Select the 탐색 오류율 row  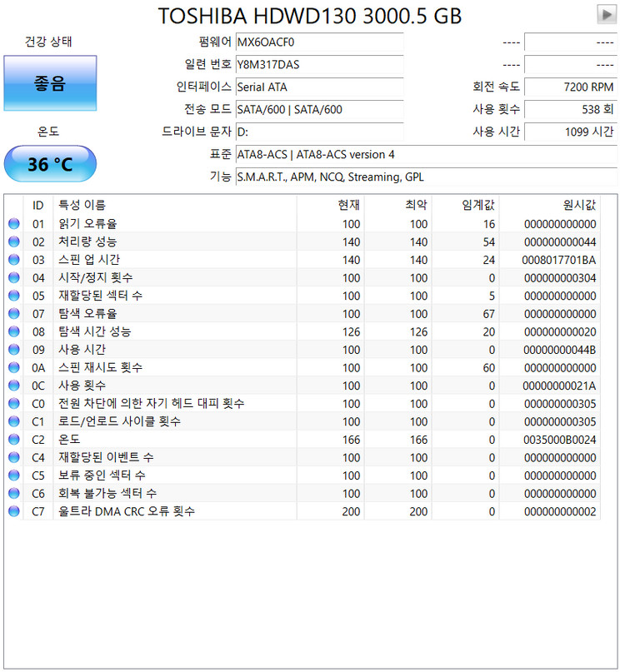point(302,314)
